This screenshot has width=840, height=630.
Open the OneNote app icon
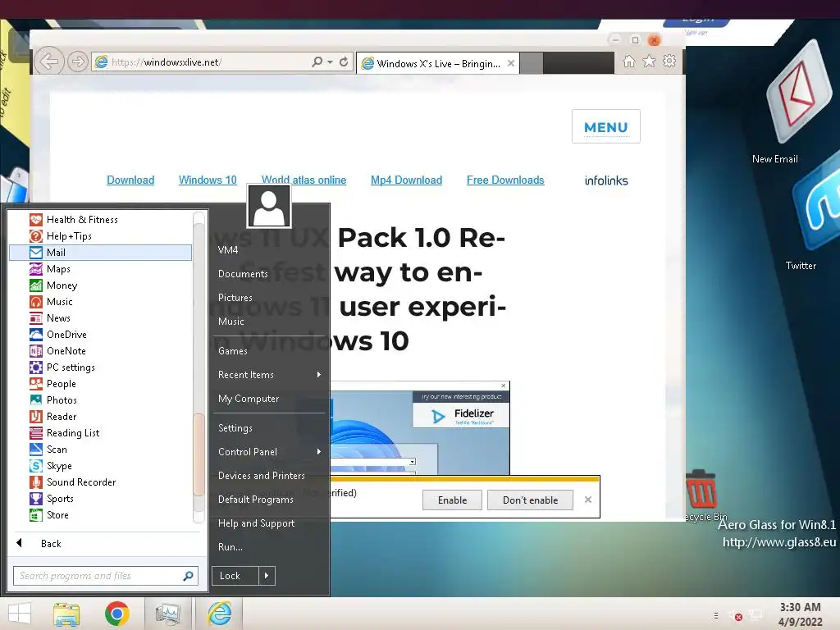pyautogui.click(x=36, y=351)
